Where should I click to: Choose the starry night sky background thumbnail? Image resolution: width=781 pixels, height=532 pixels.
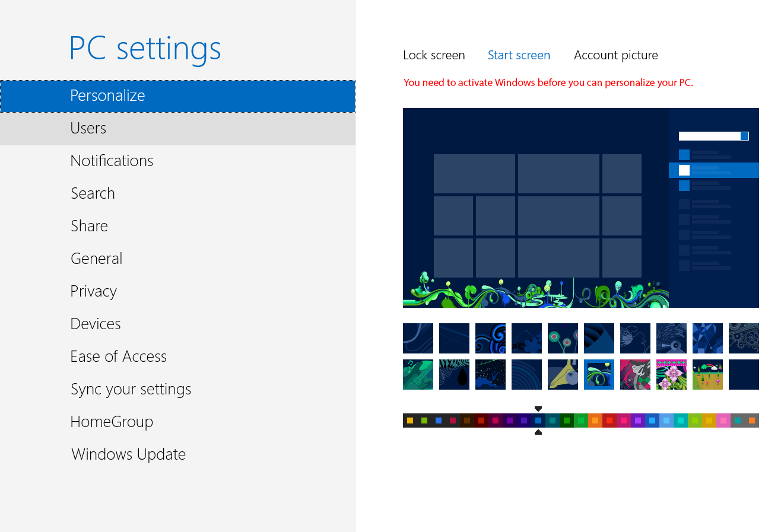click(x=490, y=374)
